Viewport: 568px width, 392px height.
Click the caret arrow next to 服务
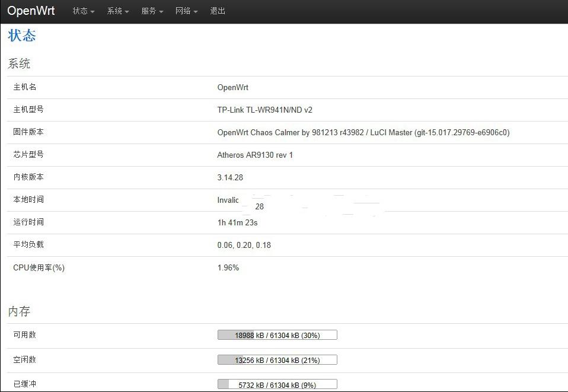pyautogui.click(x=161, y=12)
